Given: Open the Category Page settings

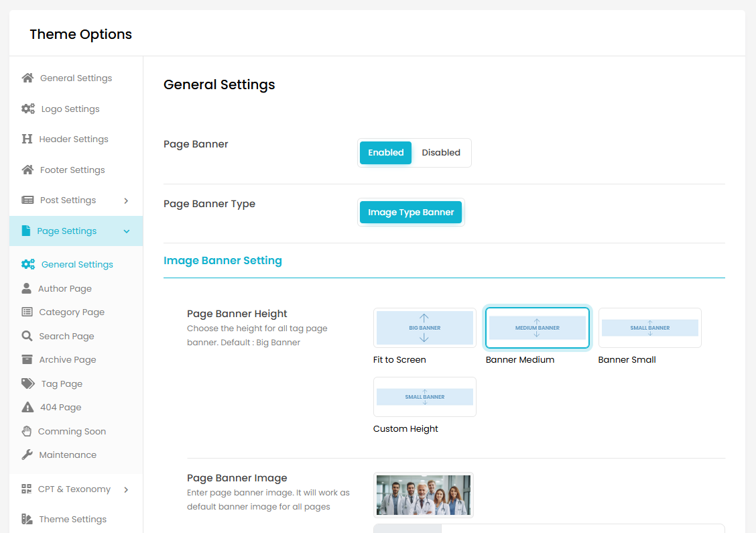Looking at the screenshot, I should tap(72, 312).
